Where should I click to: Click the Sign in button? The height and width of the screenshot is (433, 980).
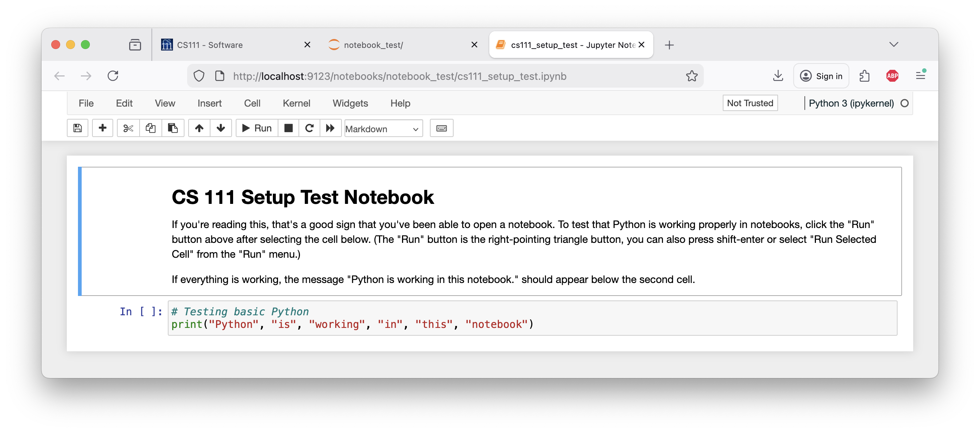click(821, 76)
